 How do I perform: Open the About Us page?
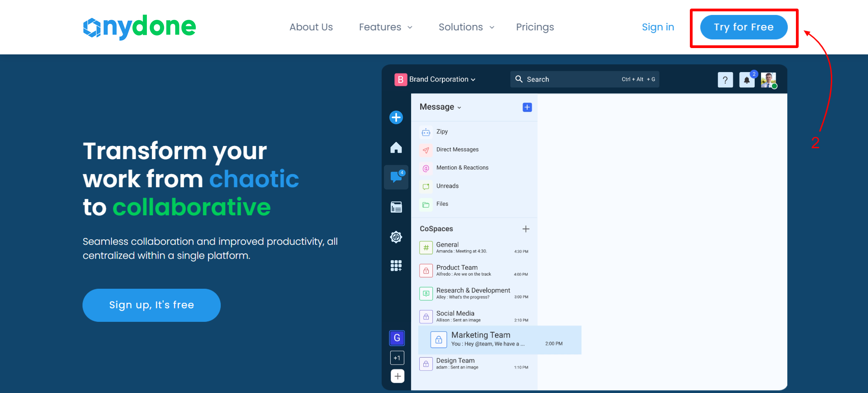tap(311, 27)
